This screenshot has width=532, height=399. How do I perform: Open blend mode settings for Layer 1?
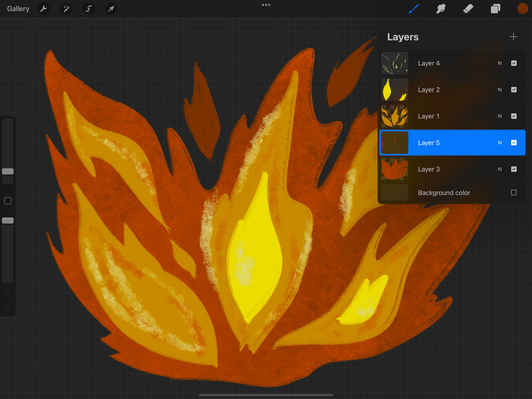[x=500, y=116]
